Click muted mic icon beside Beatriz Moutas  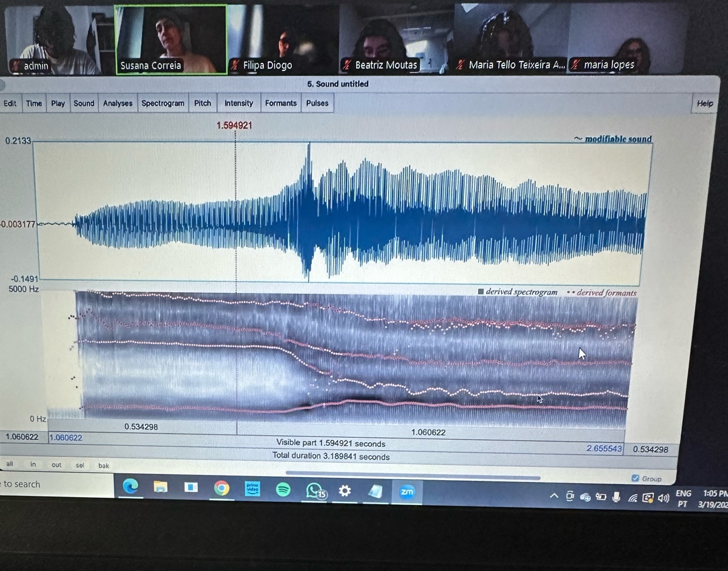pos(347,65)
